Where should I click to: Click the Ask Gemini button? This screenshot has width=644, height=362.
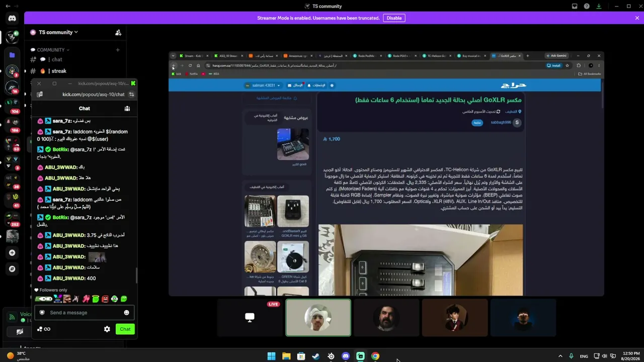(556, 56)
